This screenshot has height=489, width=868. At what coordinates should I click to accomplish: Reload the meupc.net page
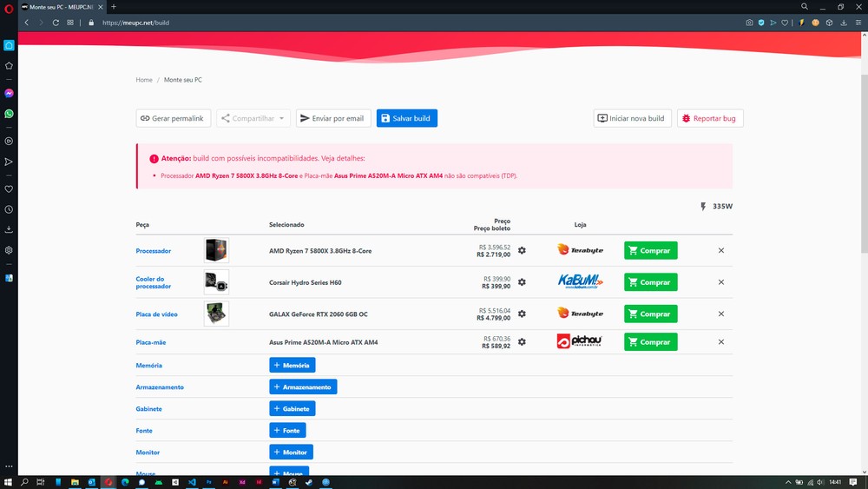coord(56,23)
